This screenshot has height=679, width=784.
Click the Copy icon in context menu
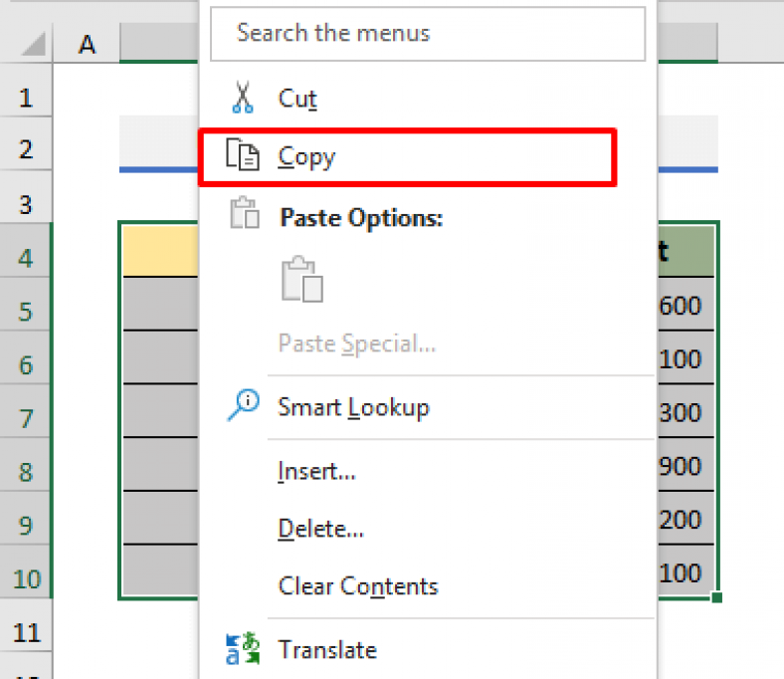click(243, 156)
